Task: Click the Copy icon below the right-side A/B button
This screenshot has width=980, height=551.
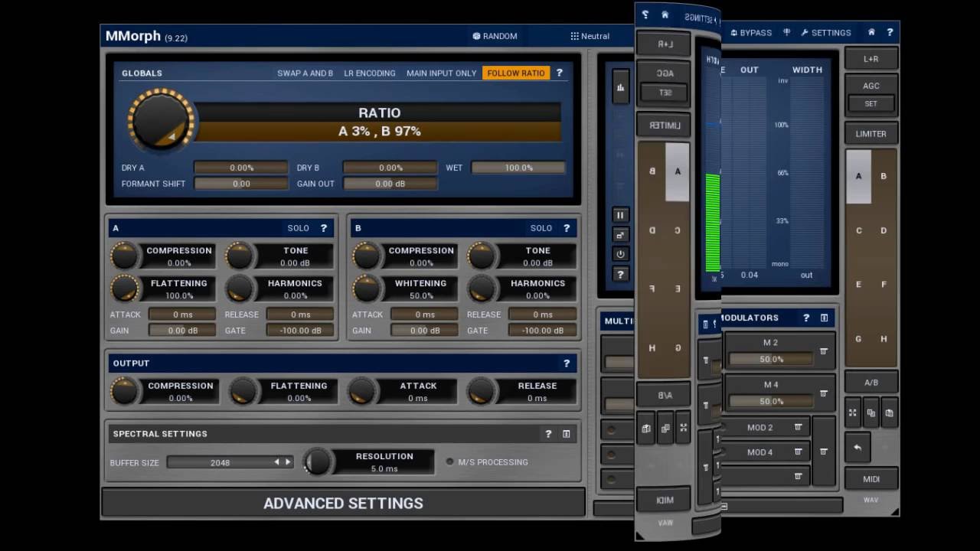Action: 871,412
